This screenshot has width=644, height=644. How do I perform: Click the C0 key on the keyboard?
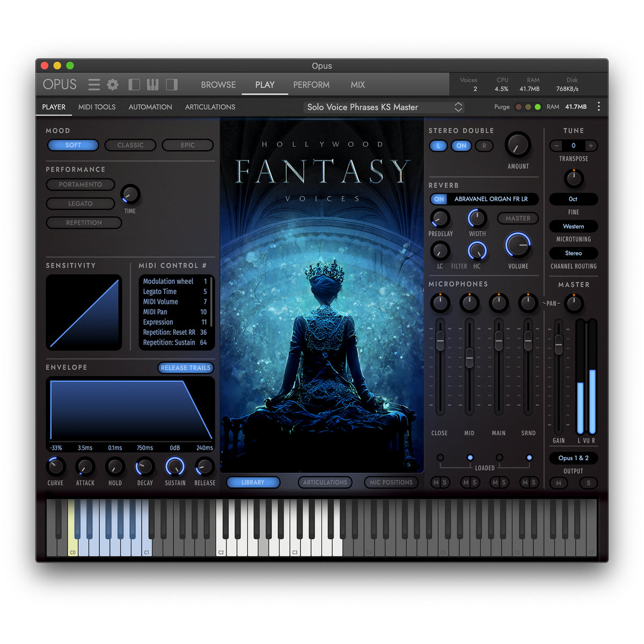[x=73, y=529]
